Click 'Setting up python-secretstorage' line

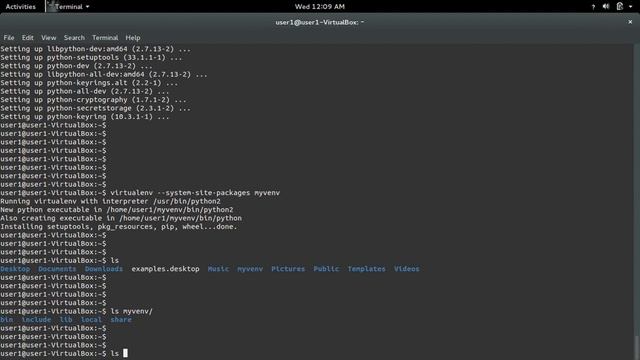coord(96,108)
